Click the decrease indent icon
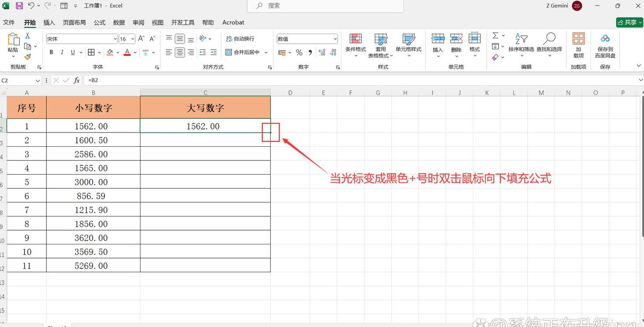Viewport: 644px width, 327px height. [203, 52]
